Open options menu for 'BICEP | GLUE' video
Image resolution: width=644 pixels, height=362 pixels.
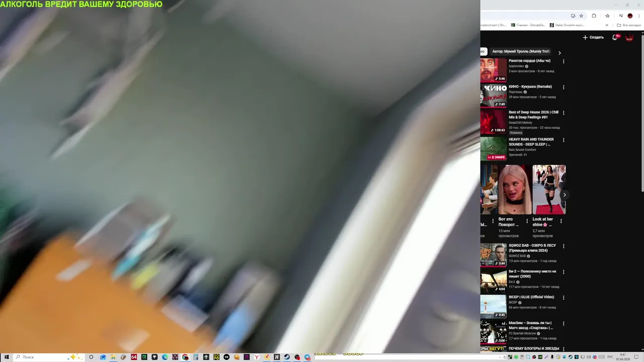pyautogui.click(x=563, y=297)
